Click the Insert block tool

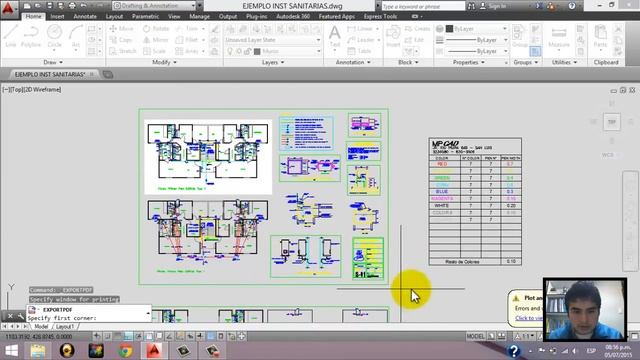tap(393, 36)
